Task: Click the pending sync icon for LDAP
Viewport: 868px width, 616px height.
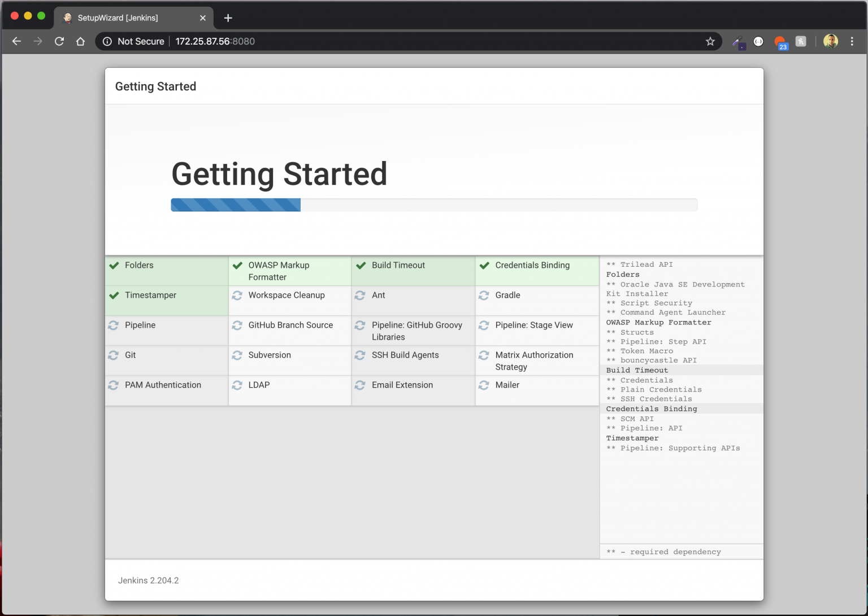Action: coord(237,385)
